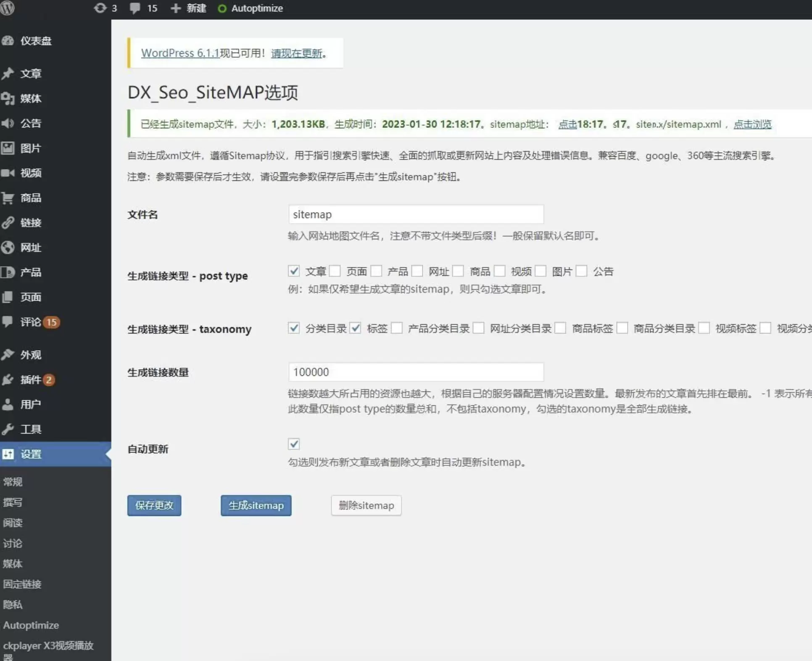Check the 网址分类目录 taxonomy checkbox
This screenshot has width=812, height=661.
coord(479,328)
